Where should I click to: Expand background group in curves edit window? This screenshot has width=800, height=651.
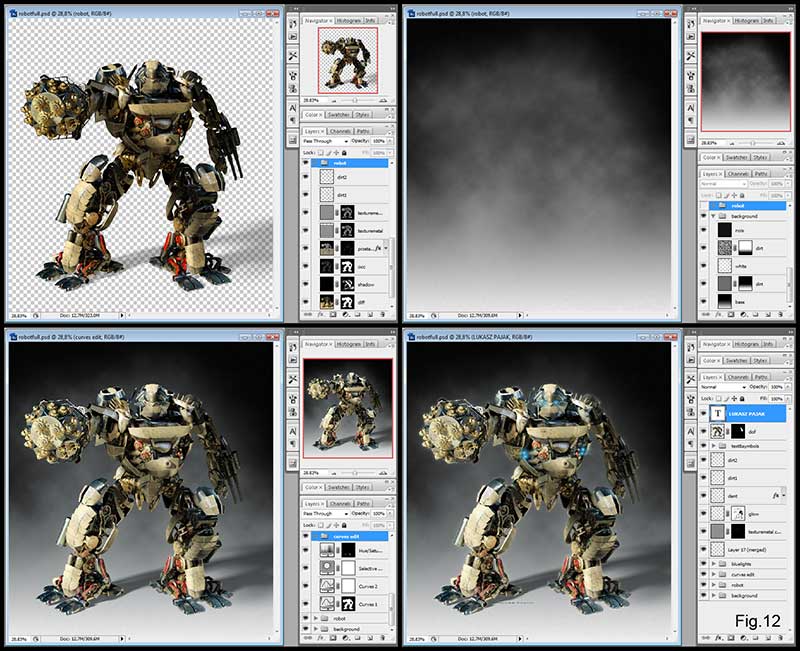click(316, 629)
